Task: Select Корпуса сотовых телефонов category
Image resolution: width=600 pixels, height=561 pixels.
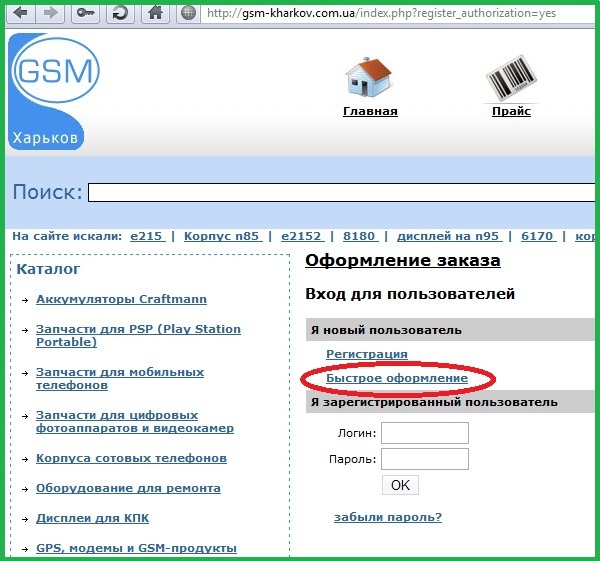Action: click(x=131, y=458)
